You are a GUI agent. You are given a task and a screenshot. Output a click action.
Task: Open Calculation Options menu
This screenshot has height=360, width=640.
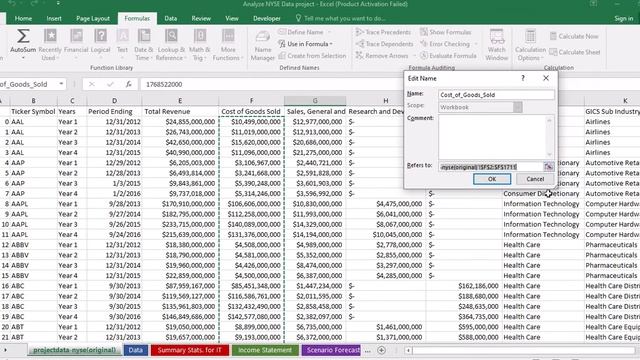point(530,45)
